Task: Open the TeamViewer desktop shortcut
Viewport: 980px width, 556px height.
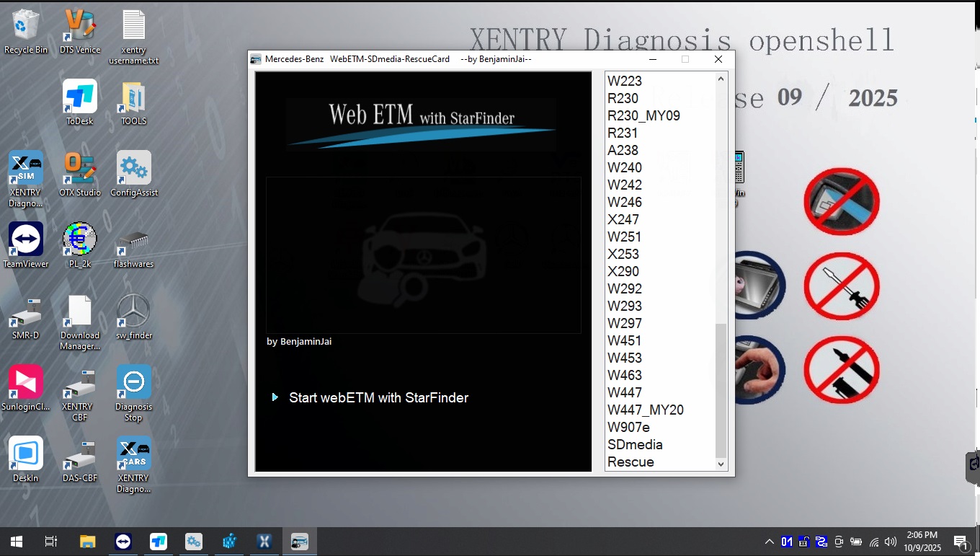Action: pyautogui.click(x=26, y=240)
